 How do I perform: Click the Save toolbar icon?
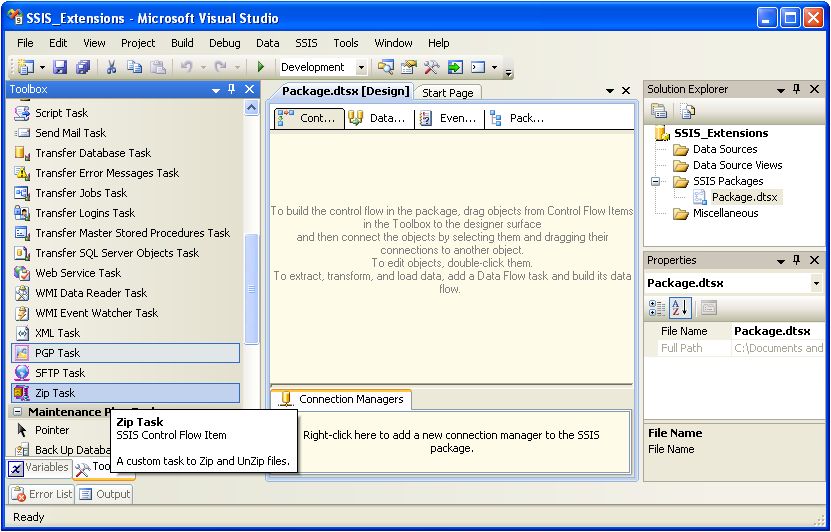coord(60,67)
